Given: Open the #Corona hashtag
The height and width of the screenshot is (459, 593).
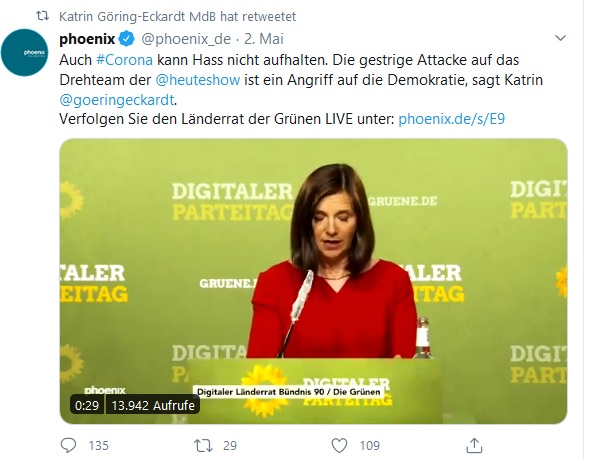Looking at the screenshot, I should 124,60.
